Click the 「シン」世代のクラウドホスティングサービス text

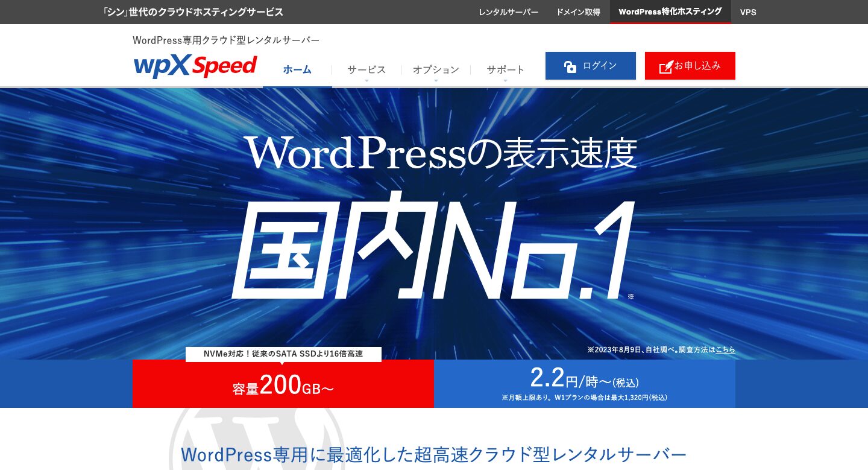(192, 12)
